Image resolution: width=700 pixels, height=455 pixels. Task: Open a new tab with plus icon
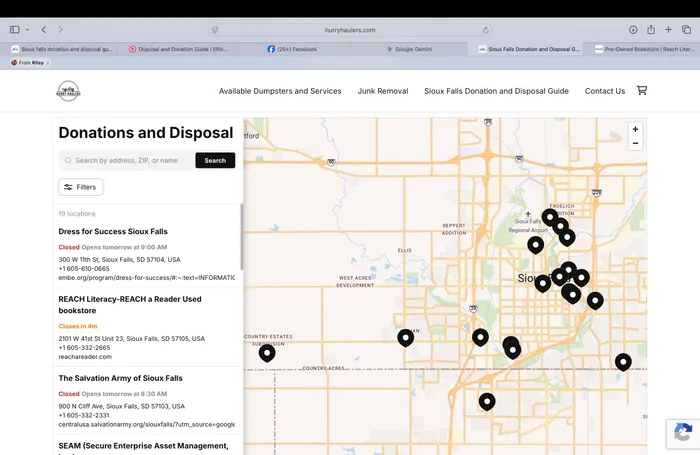coord(668,30)
